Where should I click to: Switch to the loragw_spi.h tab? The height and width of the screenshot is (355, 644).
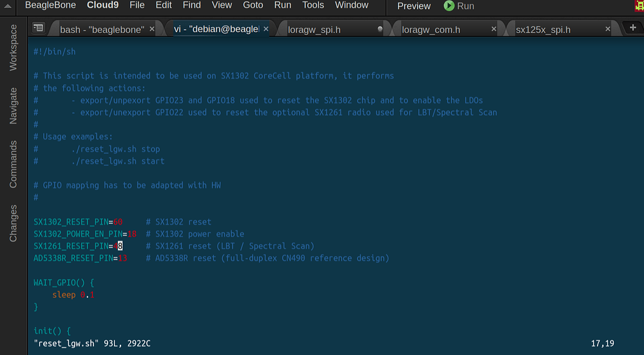point(314,30)
